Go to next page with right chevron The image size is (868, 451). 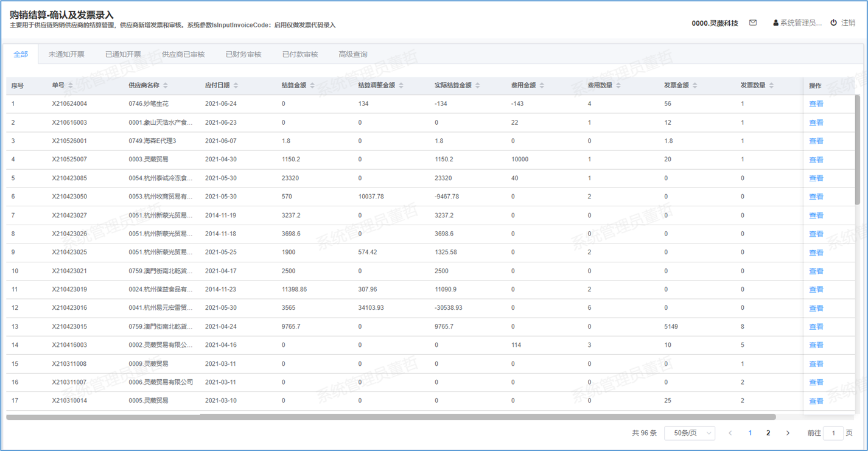click(788, 433)
